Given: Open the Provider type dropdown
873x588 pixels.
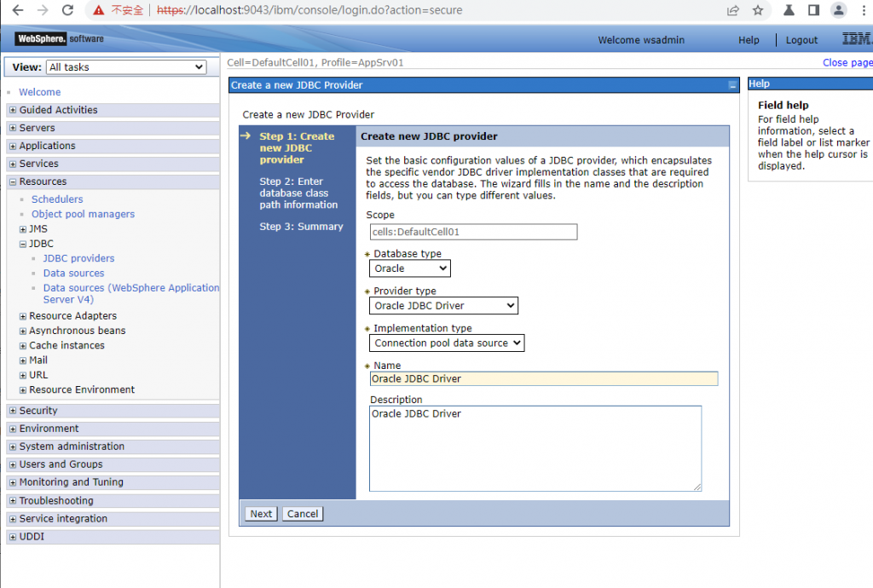Looking at the screenshot, I should [x=443, y=306].
